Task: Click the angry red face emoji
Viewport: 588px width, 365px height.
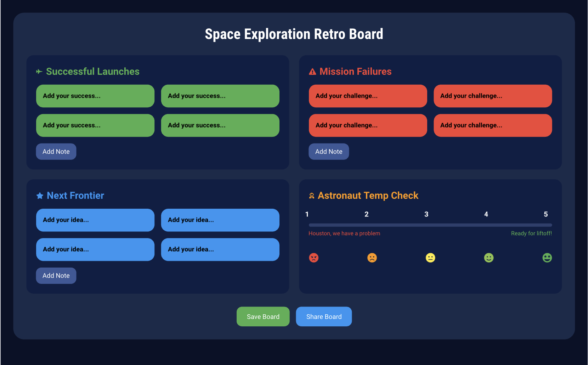Action: [x=313, y=258]
